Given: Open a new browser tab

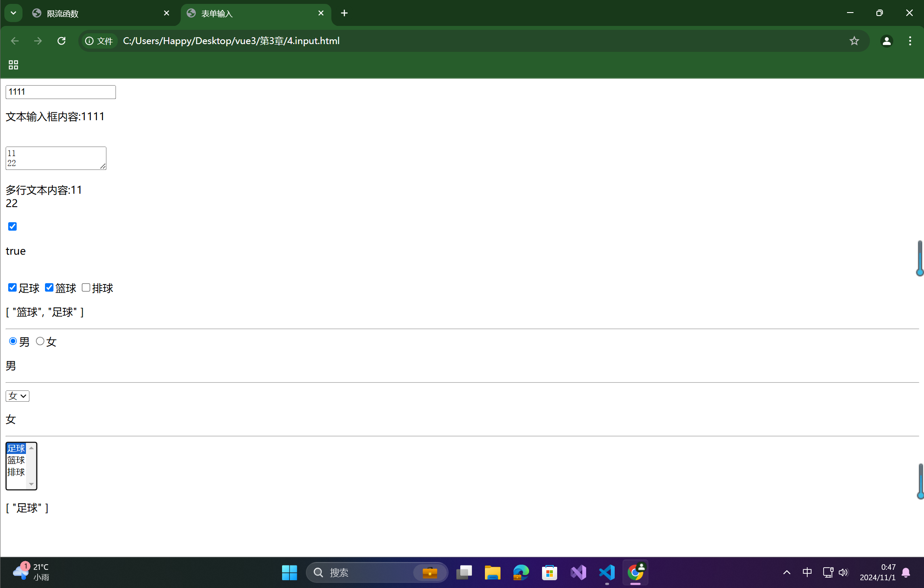Looking at the screenshot, I should pyautogui.click(x=344, y=13).
